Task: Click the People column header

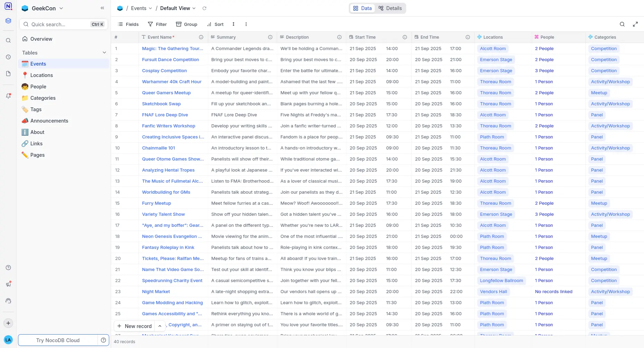Action: click(x=558, y=37)
